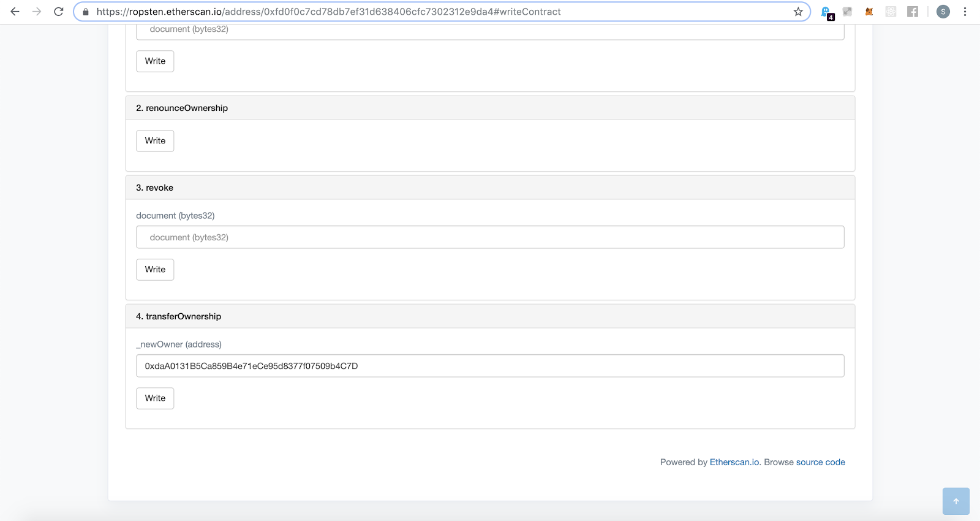Click the gray resize-arrows extension icon
This screenshot has height=521, width=980.
(x=848, y=12)
